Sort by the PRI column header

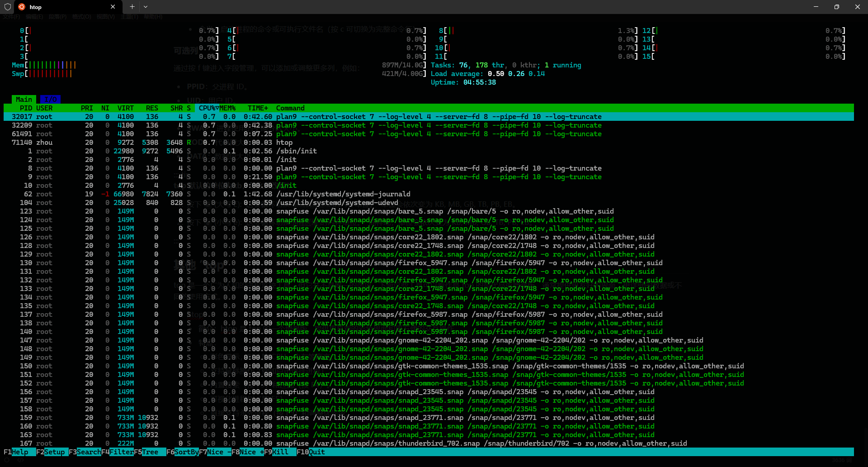(x=87, y=108)
